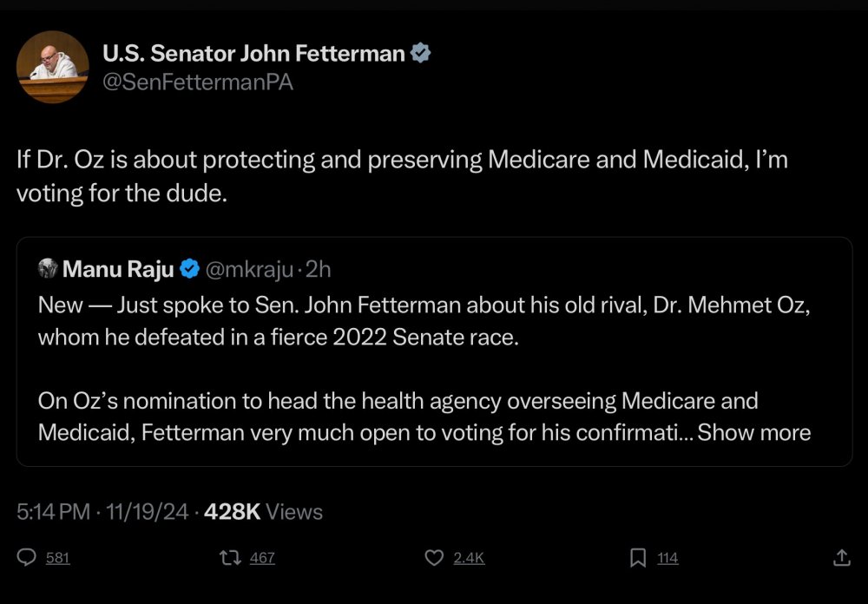Screen dimensions: 868x604
Task: Bookmark the post using the bookmark icon
Action: click(638, 558)
